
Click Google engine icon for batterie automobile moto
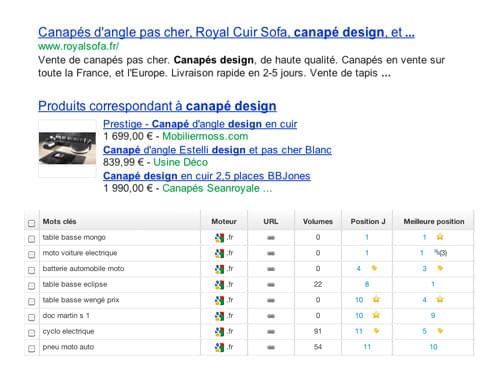pyautogui.click(x=219, y=269)
